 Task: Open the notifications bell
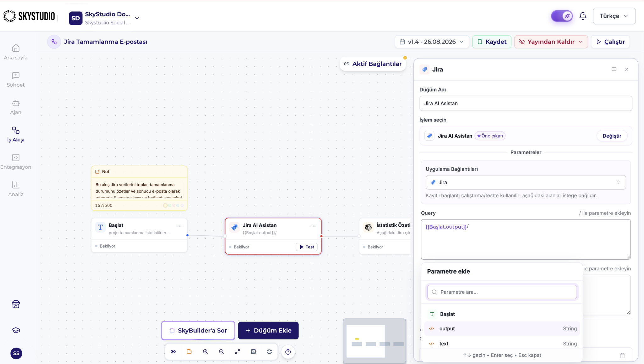point(583,16)
